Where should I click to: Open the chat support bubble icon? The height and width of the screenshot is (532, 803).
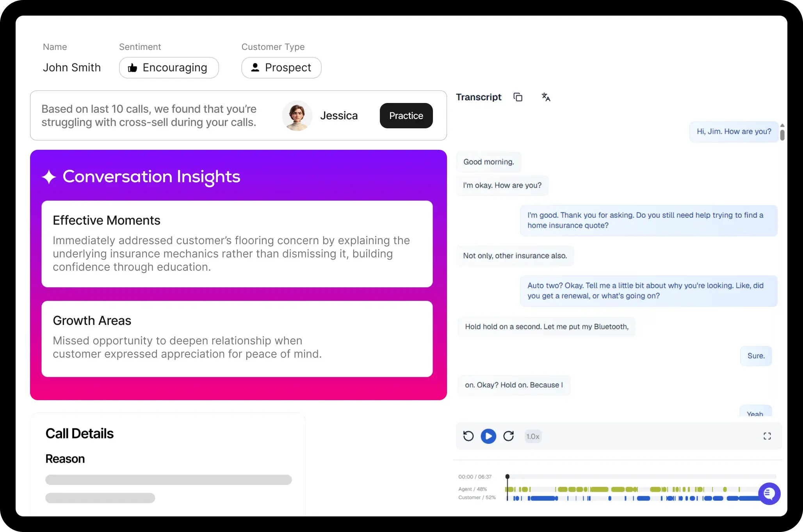click(769, 493)
